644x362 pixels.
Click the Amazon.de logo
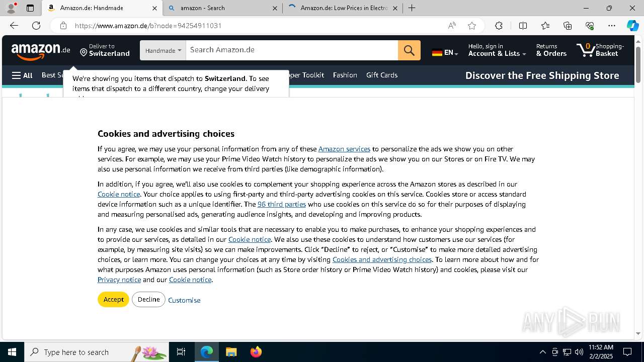(41, 50)
